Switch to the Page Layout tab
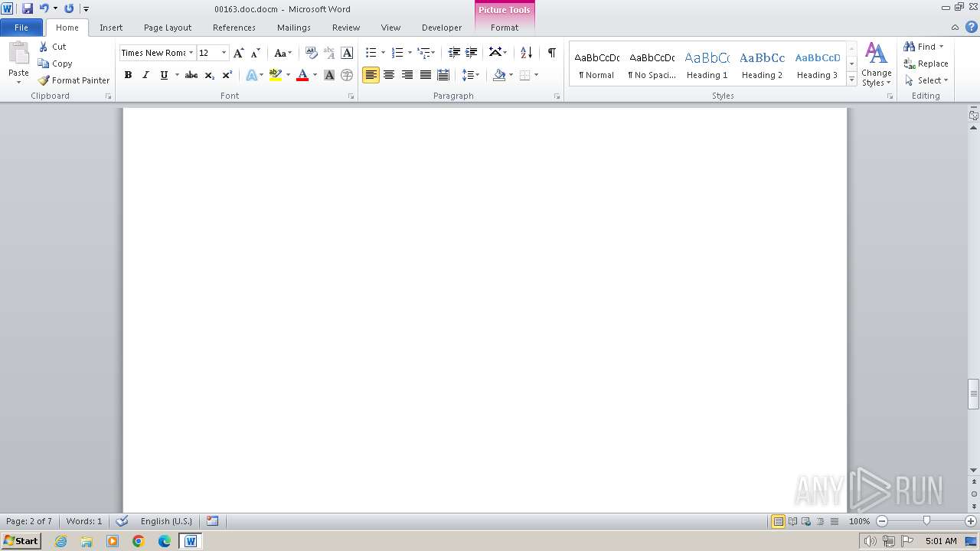 tap(168, 28)
